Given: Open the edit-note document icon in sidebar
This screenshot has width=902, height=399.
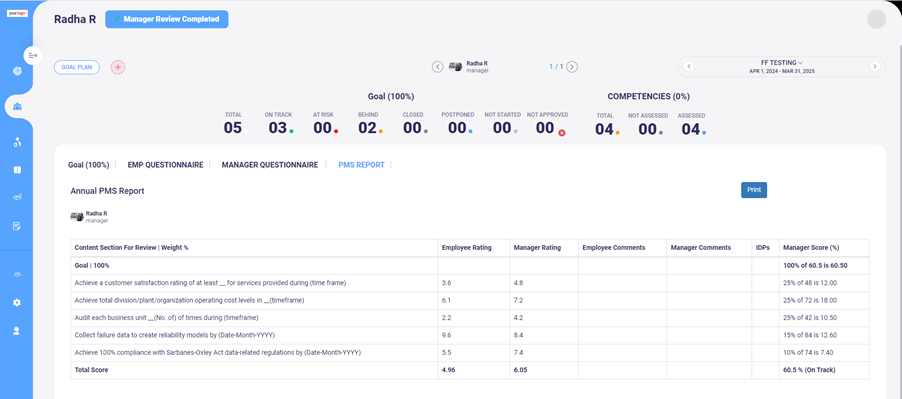Looking at the screenshot, I should pos(17,226).
